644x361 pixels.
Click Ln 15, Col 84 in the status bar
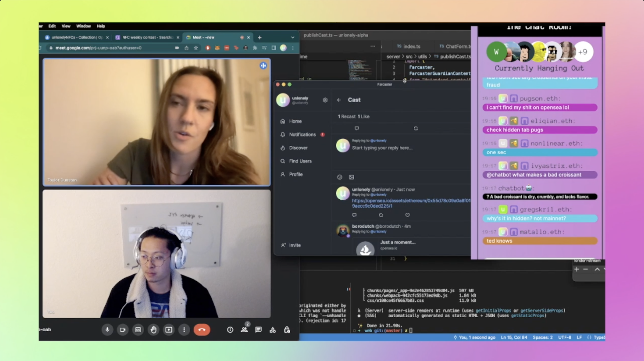514,337
